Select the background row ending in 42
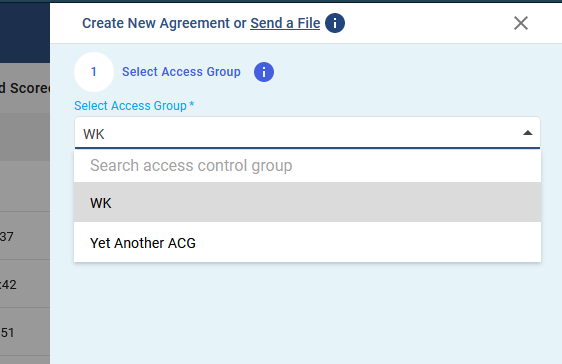The width and height of the screenshot is (562, 364). point(25,284)
